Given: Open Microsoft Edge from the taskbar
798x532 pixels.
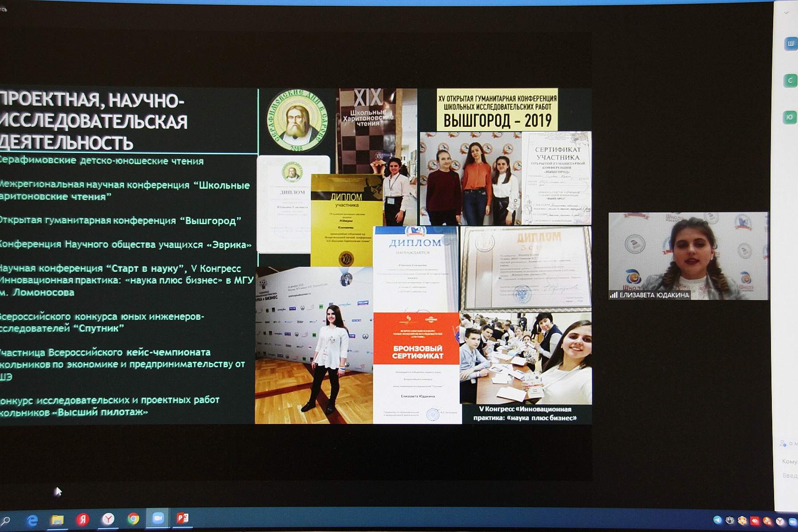Looking at the screenshot, I should coord(32,520).
